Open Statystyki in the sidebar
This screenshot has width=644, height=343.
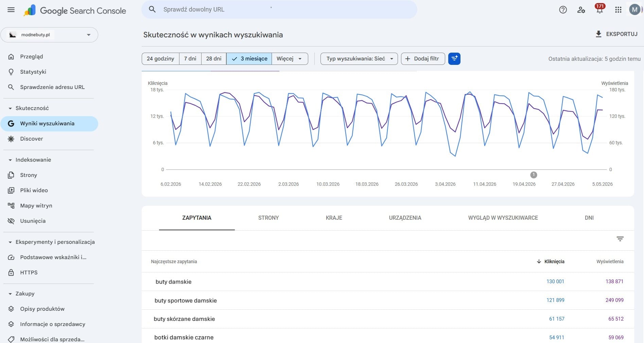(49, 72)
